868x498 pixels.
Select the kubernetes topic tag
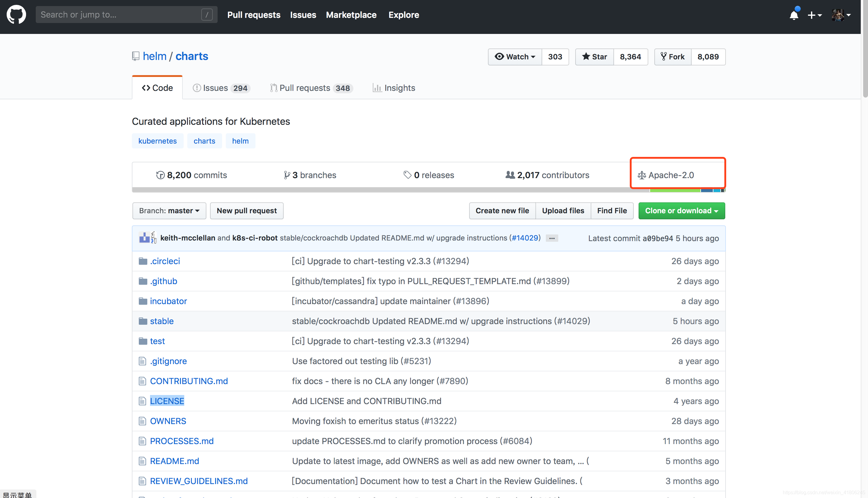click(157, 141)
